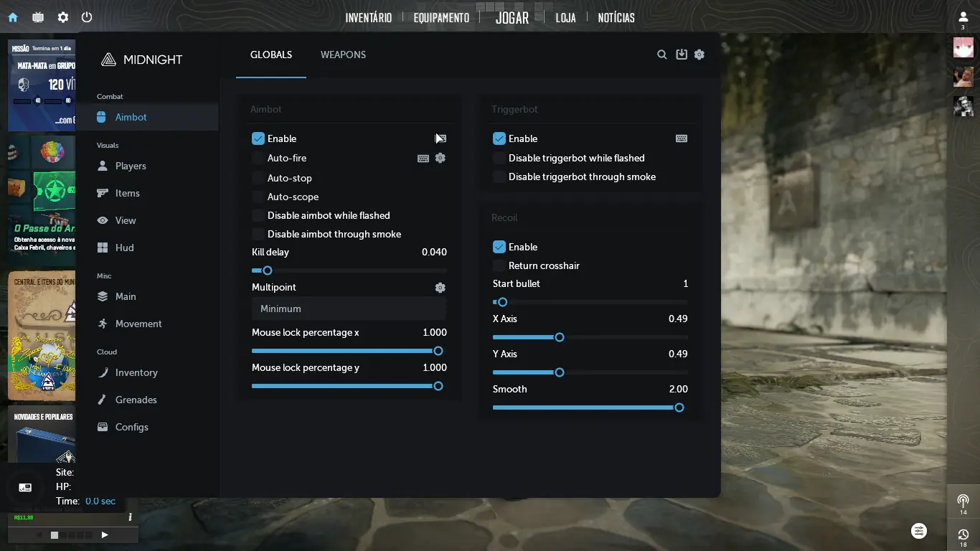Click the save/import icon beside search

coord(682,55)
